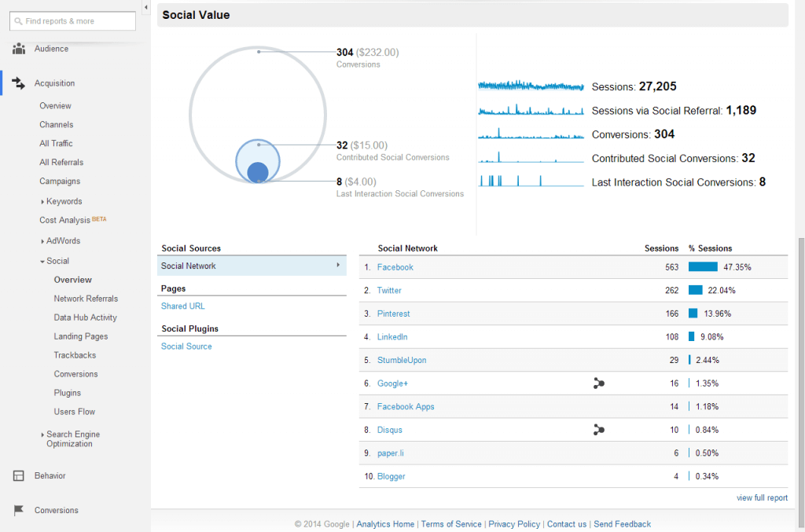Click the data hub icon in Google+ row
This screenshot has width=805, height=532.
click(598, 383)
